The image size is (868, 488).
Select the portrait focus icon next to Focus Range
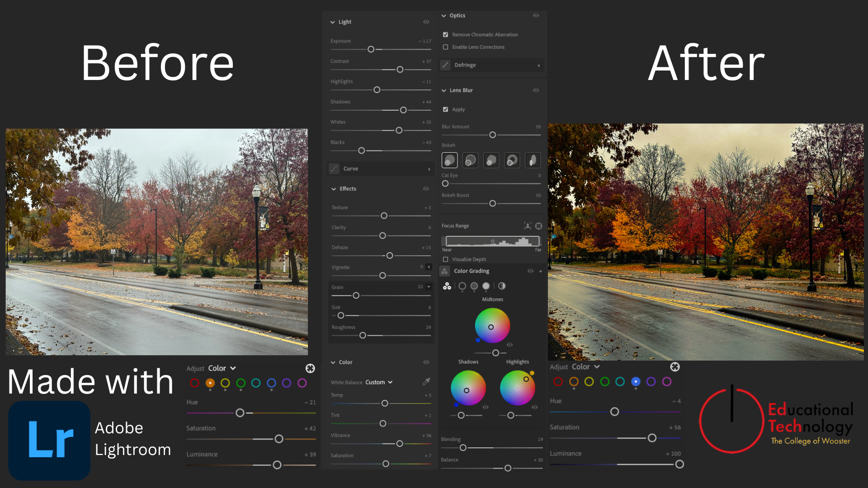coord(528,226)
